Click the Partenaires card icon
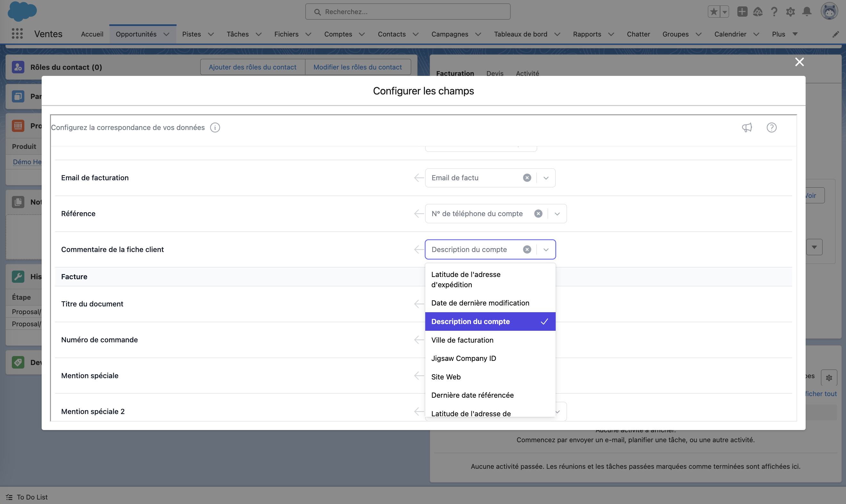846x504 pixels. [x=18, y=96]
